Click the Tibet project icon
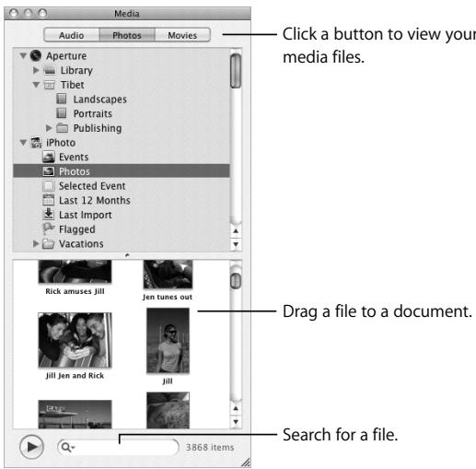This screenshot has width=476, height=469. [49, 85]
